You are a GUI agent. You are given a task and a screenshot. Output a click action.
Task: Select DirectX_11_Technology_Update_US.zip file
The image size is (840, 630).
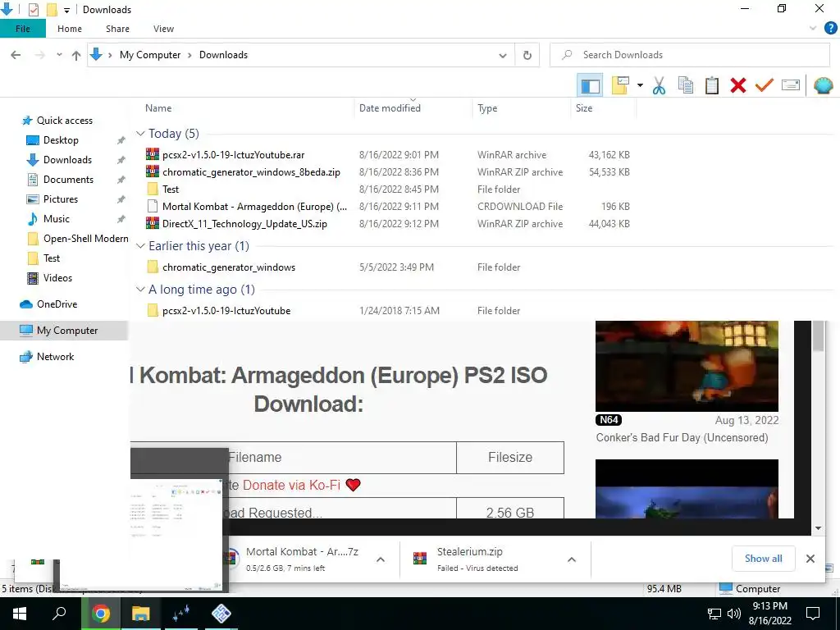click(x=244, y=223)
